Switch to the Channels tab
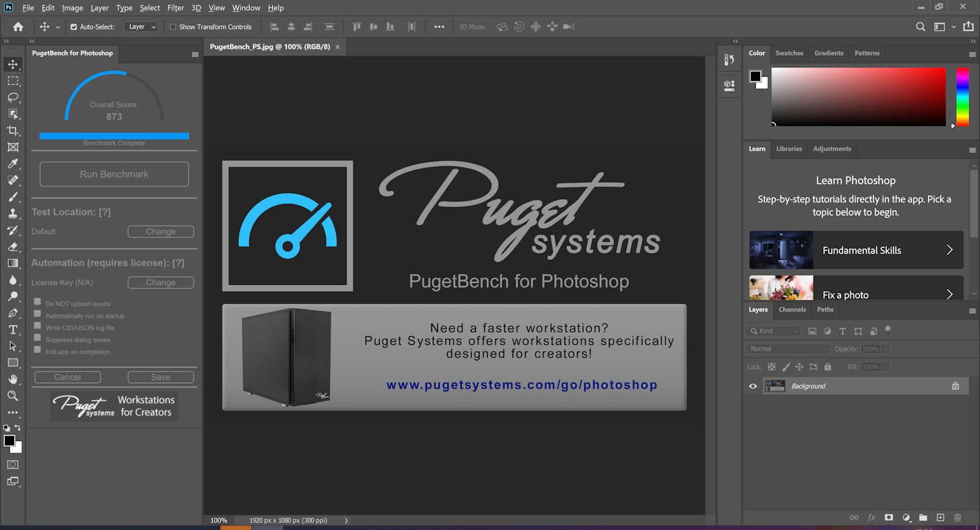This screenshot has width=980, height=530. [792, 309]
